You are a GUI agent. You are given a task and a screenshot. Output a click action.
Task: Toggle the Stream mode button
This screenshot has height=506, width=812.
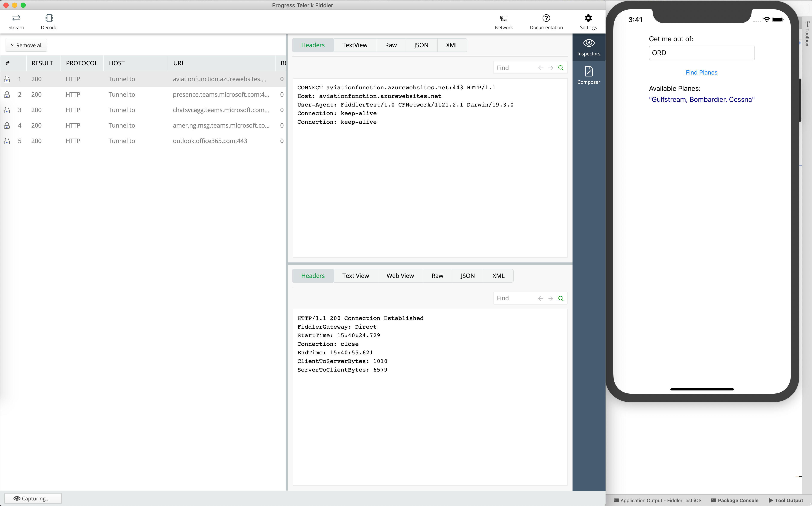[x=16, y=22]
